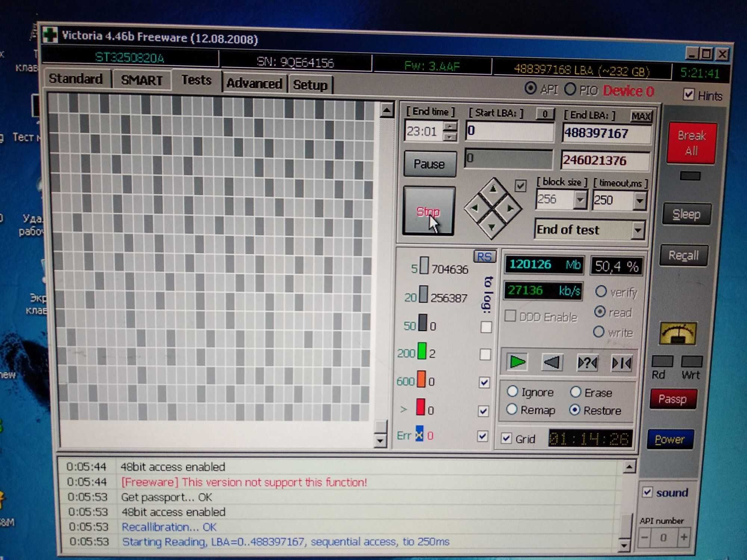The image size is (747, 560).
Task: Click the Recall button
Action: pyautogui.click(x=683, y=255)
